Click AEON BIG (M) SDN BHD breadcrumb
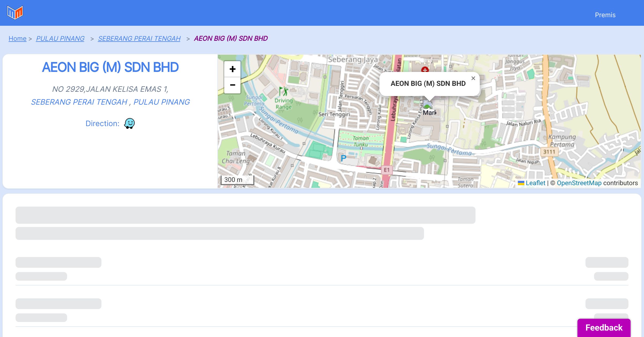Image resolution: width=644 pixels, height=337 pixels. click(231, 39)
